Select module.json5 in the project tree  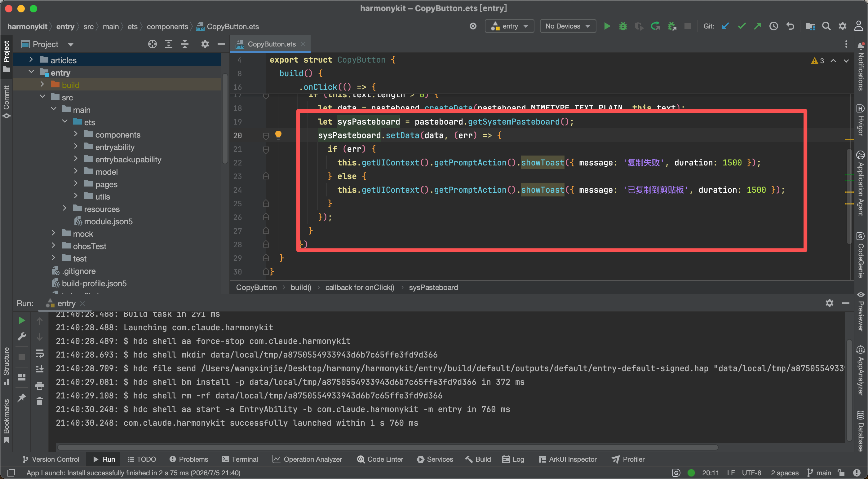108,221
